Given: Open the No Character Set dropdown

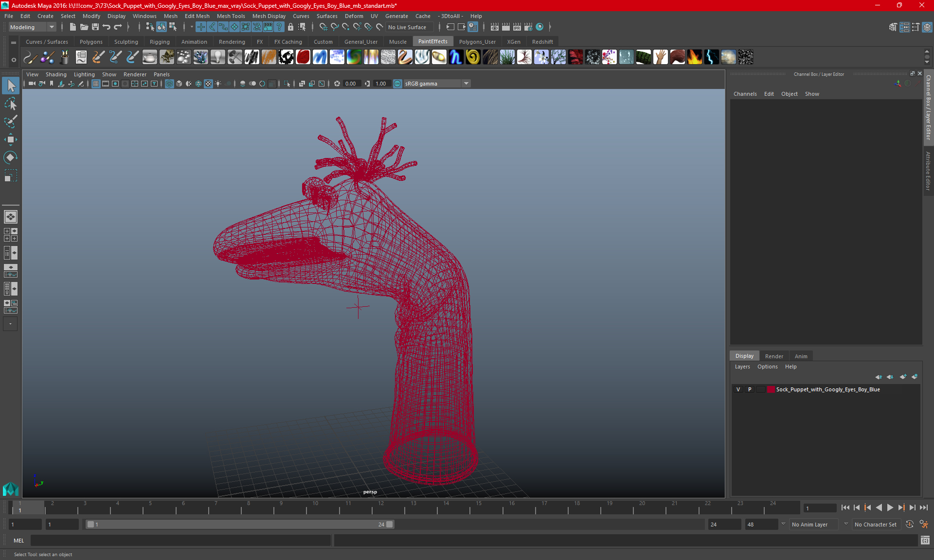Looking at the screenshot, I should click(x=876, y=525).
